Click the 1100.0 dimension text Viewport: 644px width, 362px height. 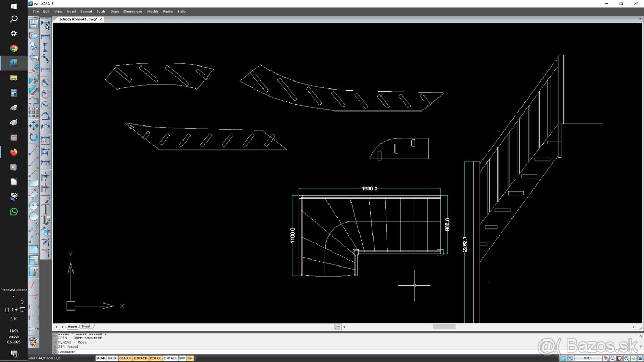click(292, 235)
